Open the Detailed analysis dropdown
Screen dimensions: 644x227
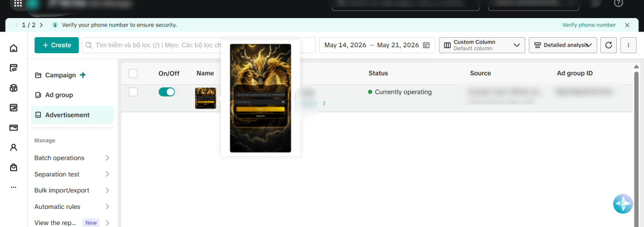(x=563, y=45)
